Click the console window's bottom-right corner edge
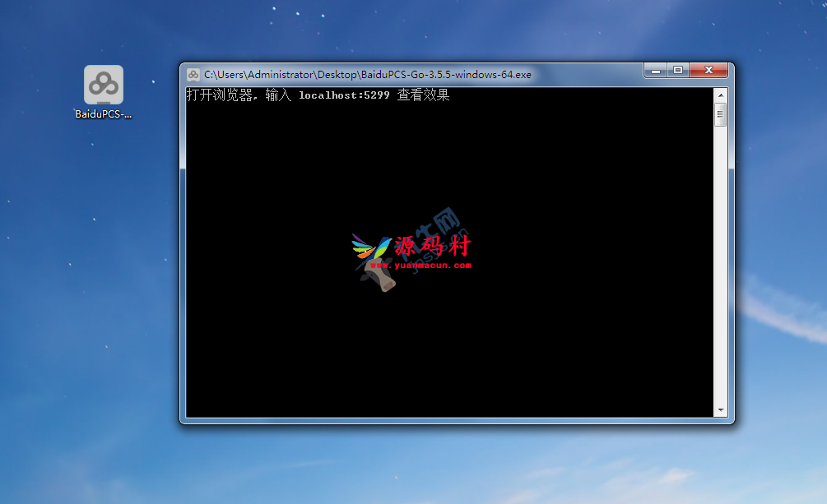 click(732, 422)
